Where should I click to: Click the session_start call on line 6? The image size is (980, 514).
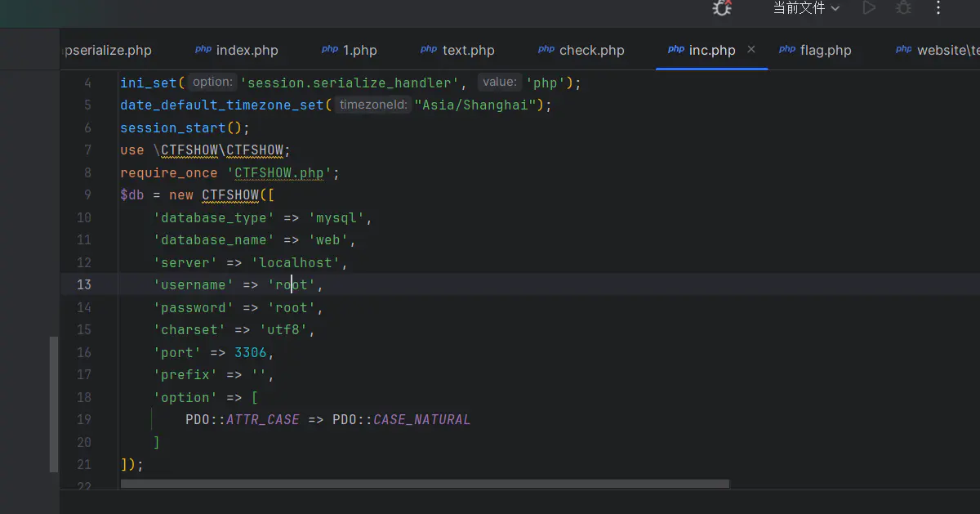click(x=173, y=127)
